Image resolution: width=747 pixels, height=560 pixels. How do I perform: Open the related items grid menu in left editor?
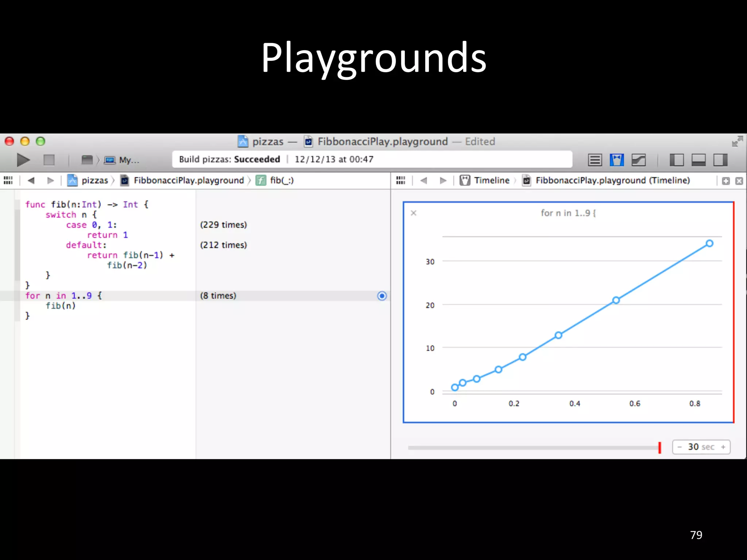8,180
